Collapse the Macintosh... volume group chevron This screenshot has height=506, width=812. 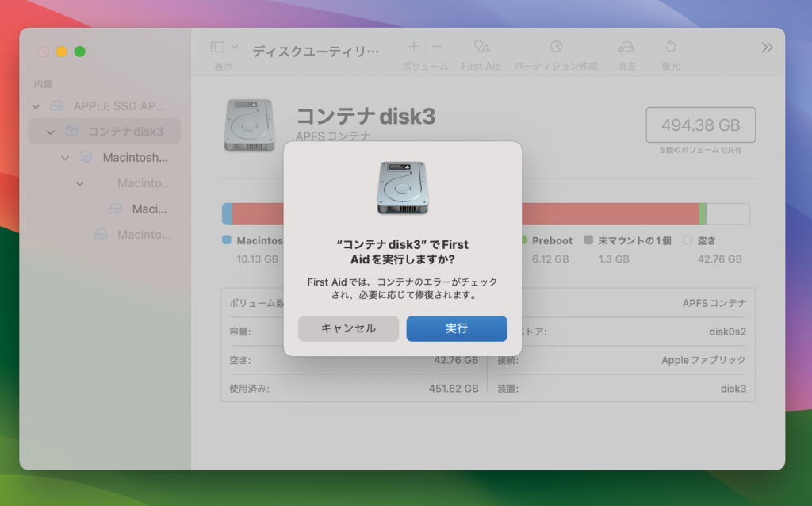(x=65, y=158)
